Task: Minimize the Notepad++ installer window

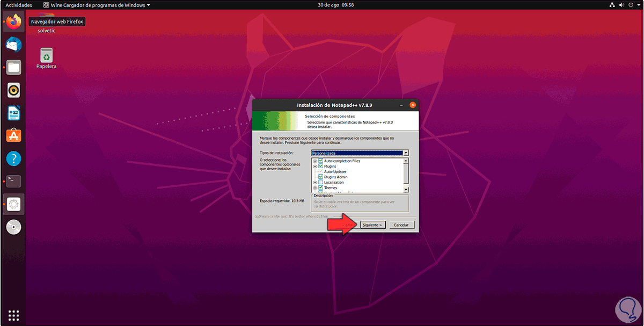Action: pos(402,105)
